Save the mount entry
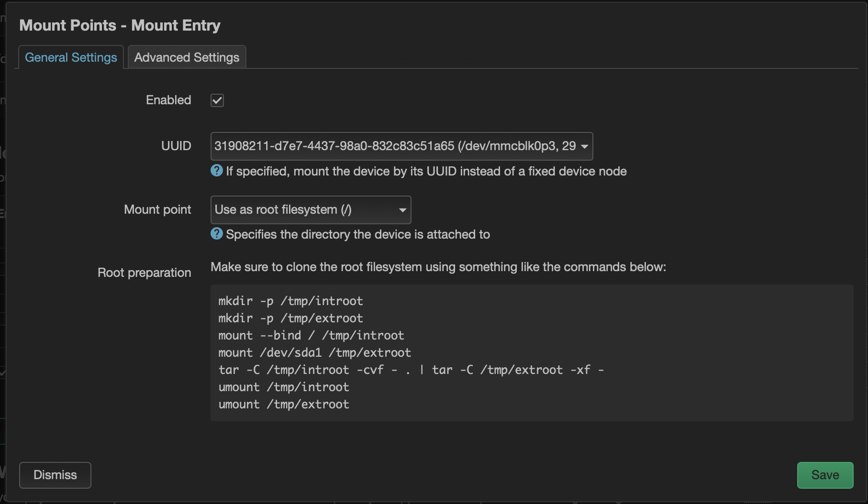Viewport: 868px width, 504px height. point(824,475)
